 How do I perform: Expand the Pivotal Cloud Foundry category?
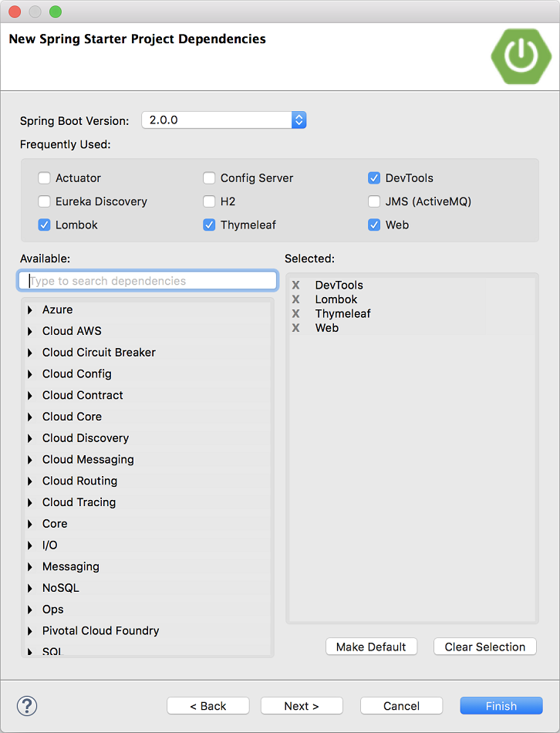coord(30,630)
